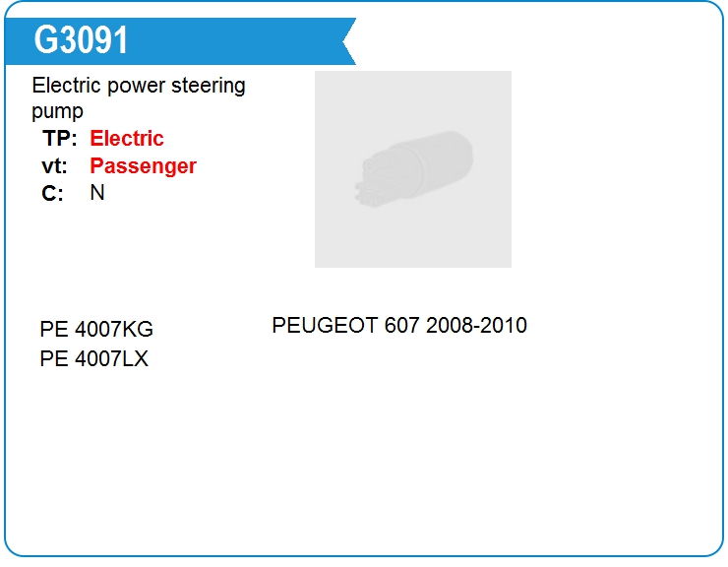Click the word pump in the description

tap(58, 111)
